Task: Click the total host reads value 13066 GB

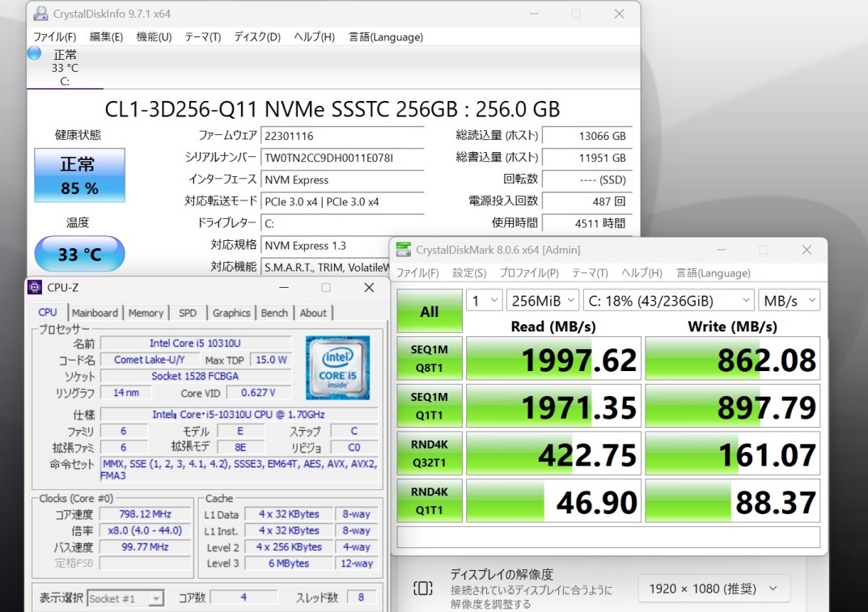Action: (x=586, y=136)
